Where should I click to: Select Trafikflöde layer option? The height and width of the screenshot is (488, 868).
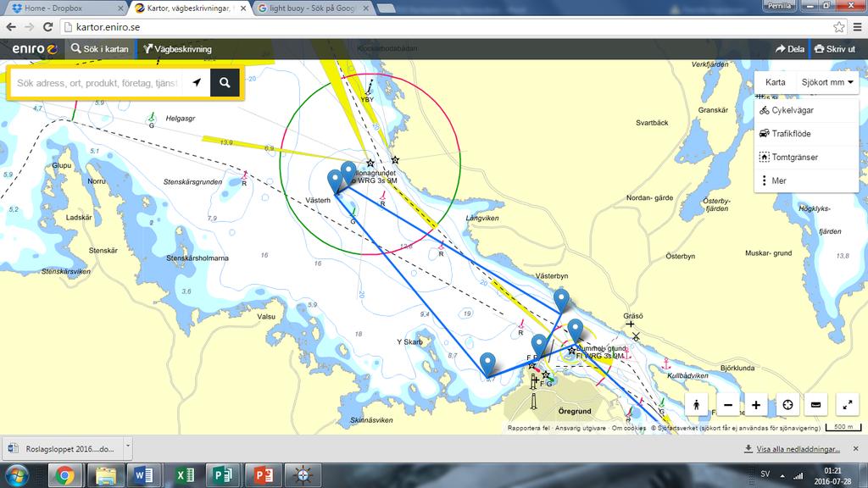(x=806, y=133)
